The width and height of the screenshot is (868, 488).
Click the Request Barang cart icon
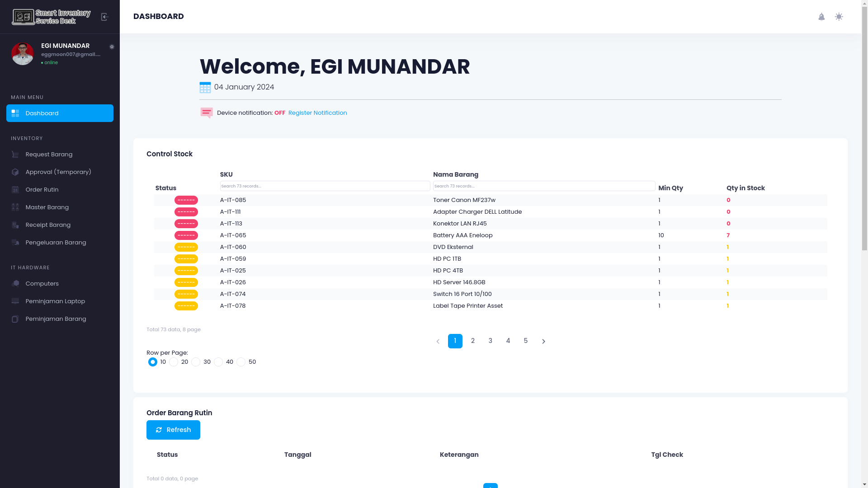[15, 155]
